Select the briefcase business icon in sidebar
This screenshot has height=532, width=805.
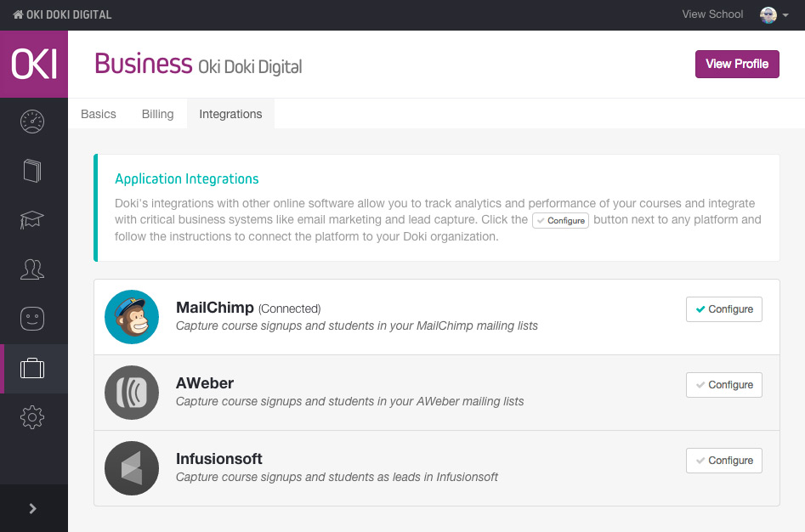[32, 368]
